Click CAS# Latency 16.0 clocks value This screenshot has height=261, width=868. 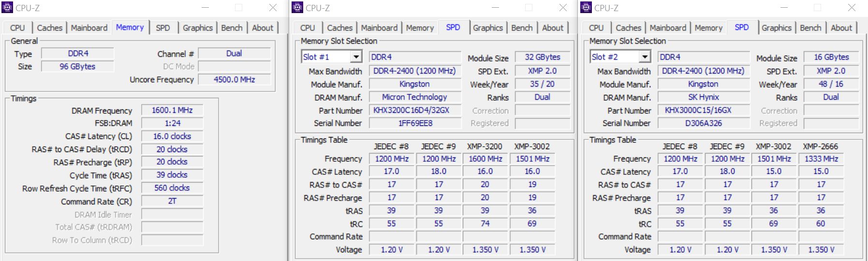click(172, 136)
